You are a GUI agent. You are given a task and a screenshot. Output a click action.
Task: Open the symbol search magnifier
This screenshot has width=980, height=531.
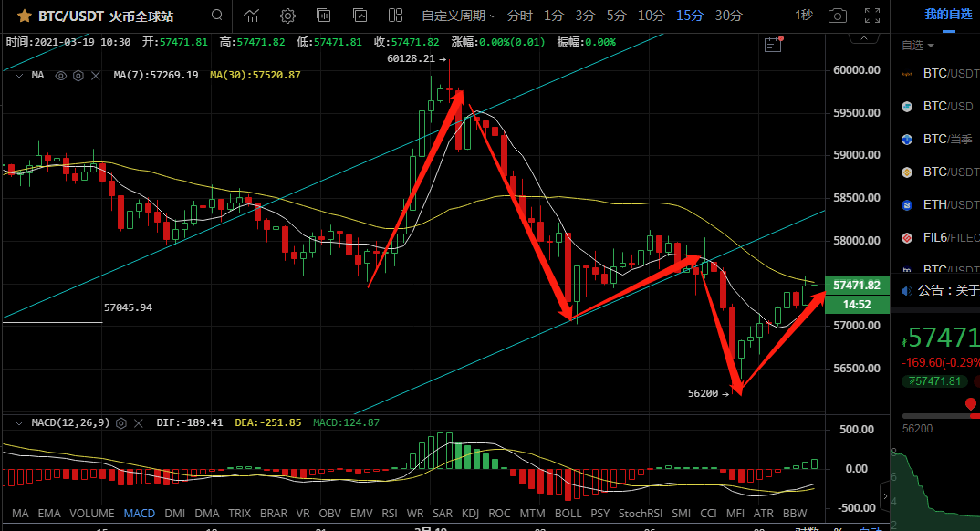click(217, 15)
